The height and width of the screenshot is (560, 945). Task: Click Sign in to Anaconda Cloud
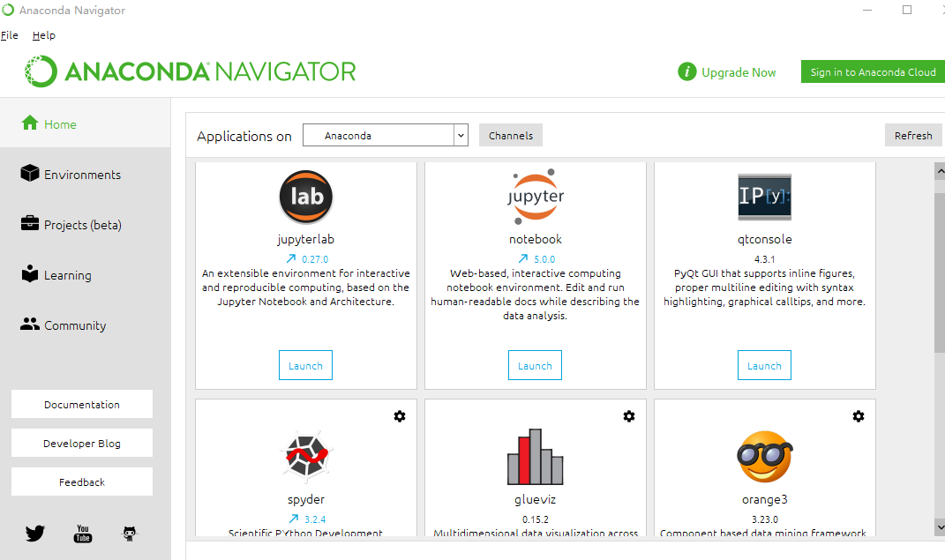click(873, 71)
